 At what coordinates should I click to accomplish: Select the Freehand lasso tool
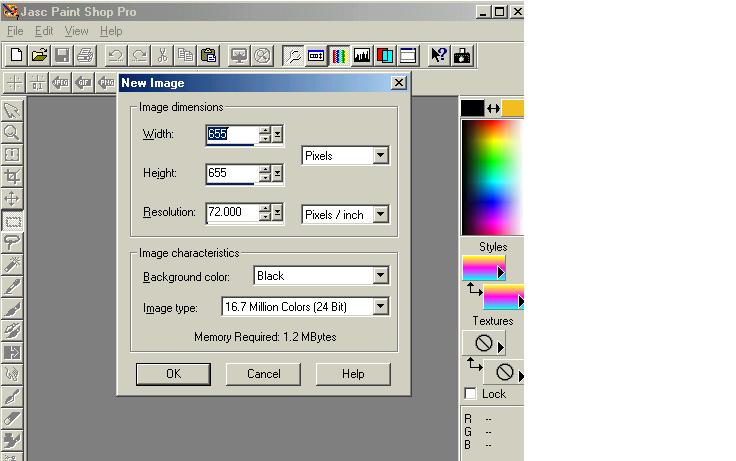point(12,242)
